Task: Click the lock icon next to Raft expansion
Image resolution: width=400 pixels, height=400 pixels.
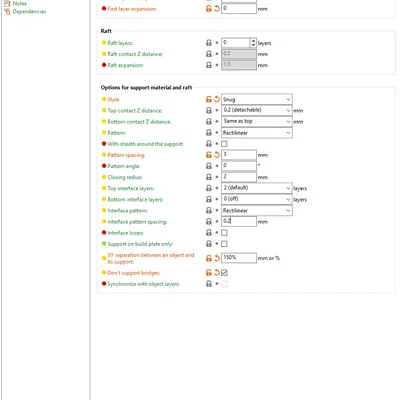Action: click(x=209, y=65)
